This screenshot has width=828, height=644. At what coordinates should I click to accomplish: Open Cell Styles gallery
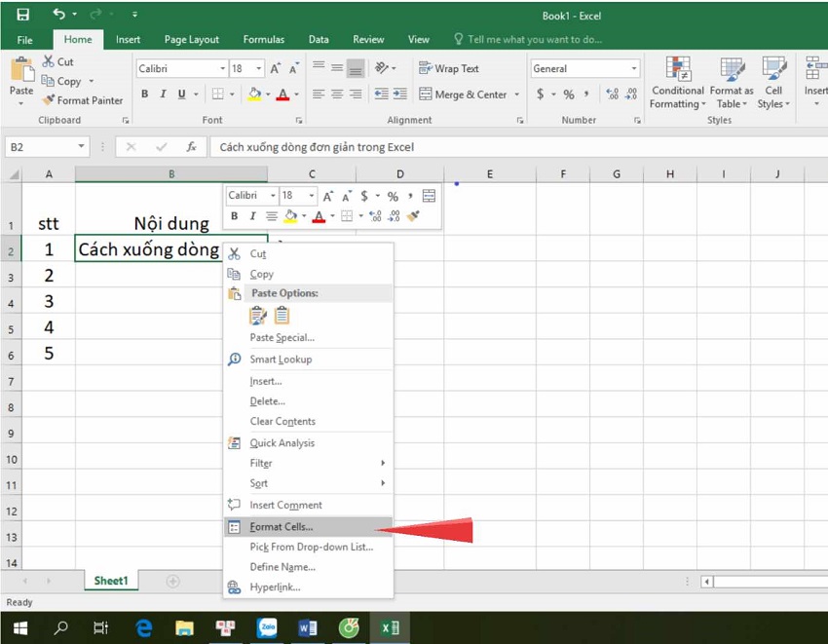coord(773,83)
